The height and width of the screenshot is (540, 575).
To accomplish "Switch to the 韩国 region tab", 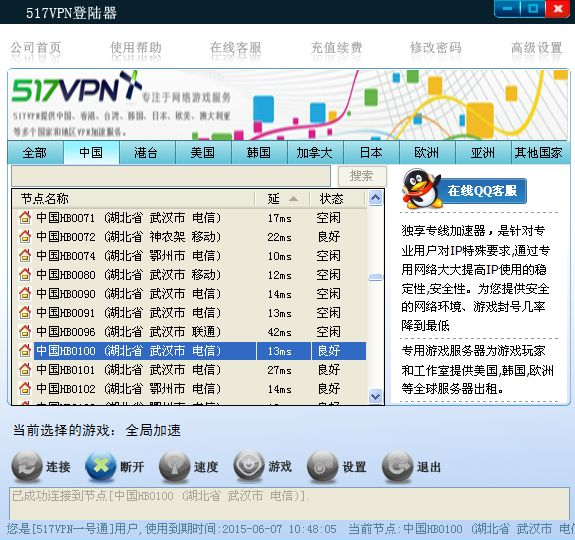I will coord(260,153).
